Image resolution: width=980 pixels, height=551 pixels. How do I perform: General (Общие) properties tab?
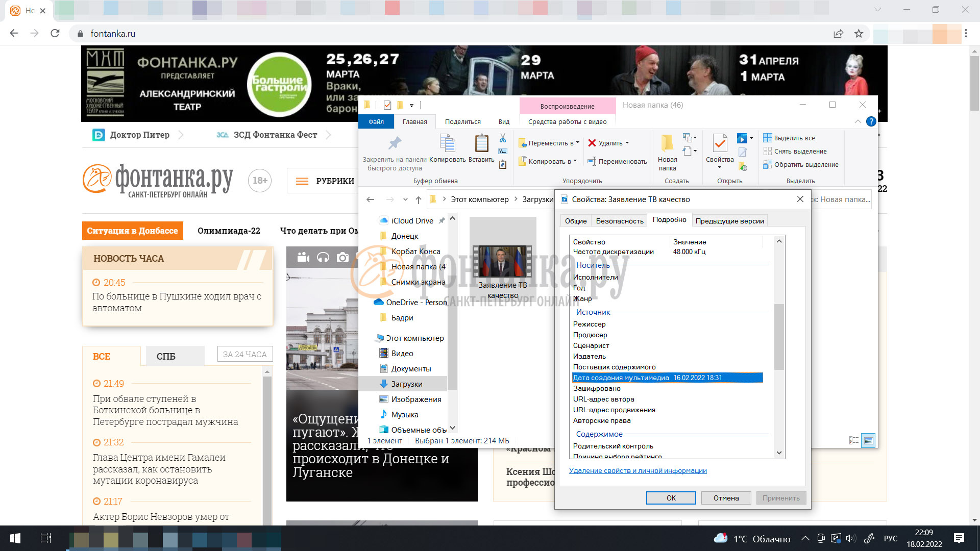coord(576,221)
